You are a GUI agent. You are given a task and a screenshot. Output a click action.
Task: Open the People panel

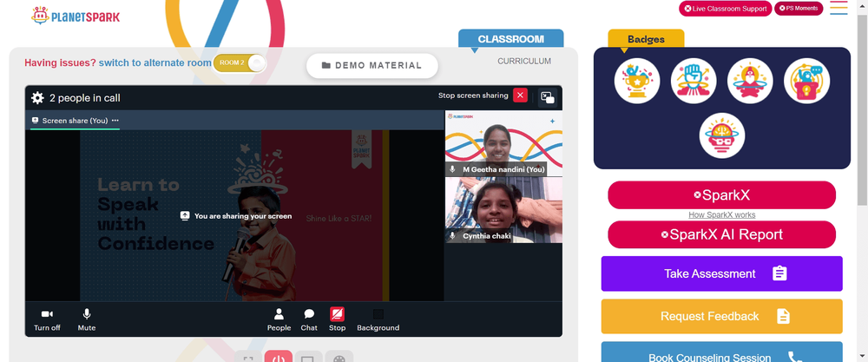tap(279, 320)
